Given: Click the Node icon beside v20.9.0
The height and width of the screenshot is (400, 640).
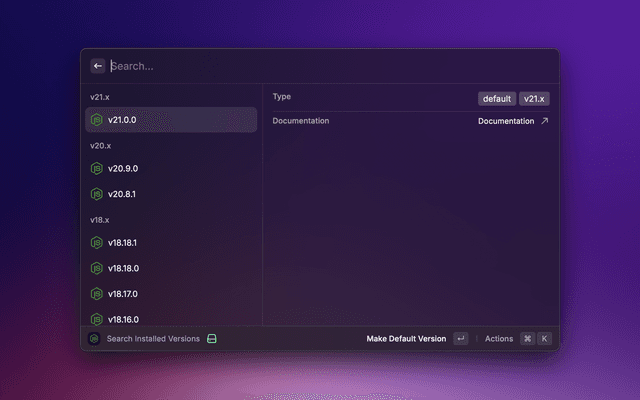Looking at the screenshot, I should (97, 168).
